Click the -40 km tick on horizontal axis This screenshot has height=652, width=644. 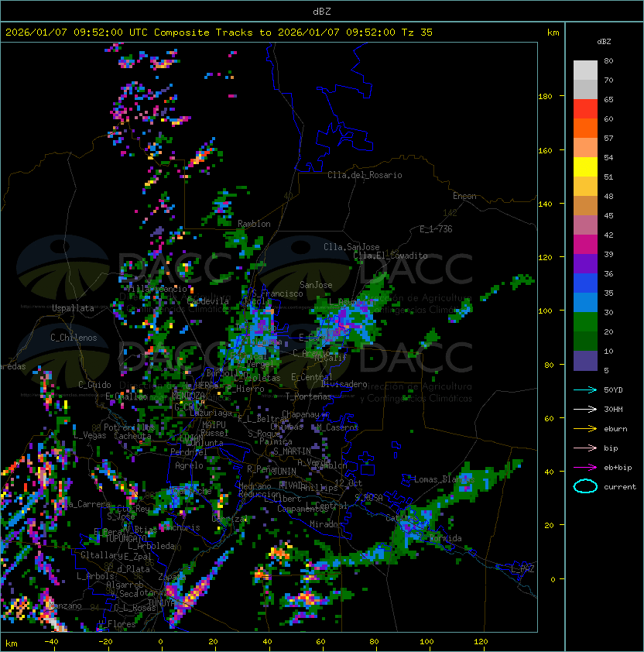[x=51, y=642]
